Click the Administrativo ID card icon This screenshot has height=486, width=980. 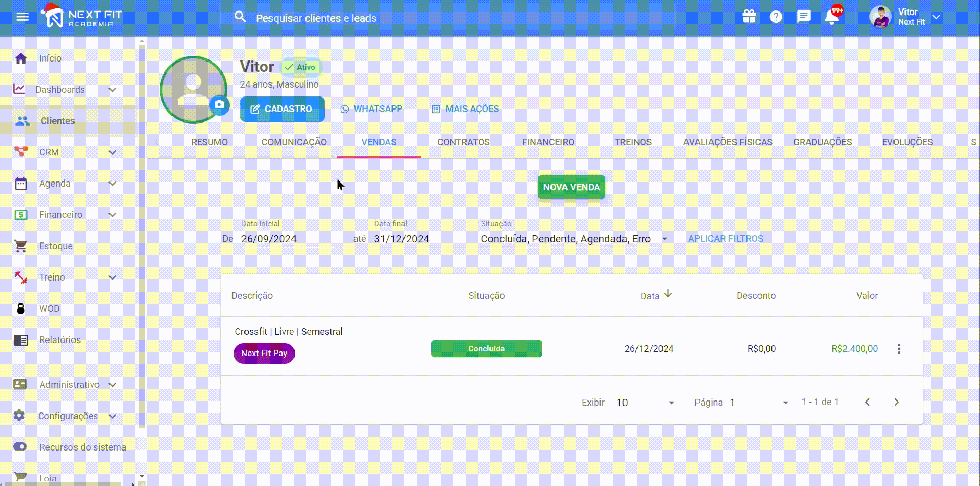pyautogui.click(x=20, y=384)
